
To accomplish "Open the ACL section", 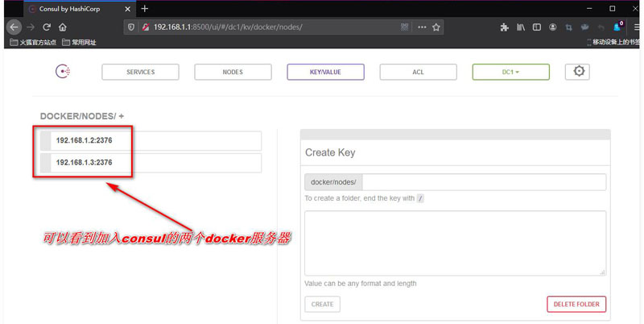I will coord(418,72).
